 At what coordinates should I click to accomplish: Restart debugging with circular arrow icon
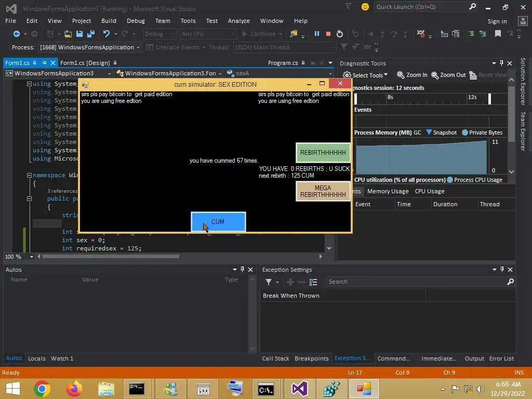pyautogui.click(x=340, y=34)
